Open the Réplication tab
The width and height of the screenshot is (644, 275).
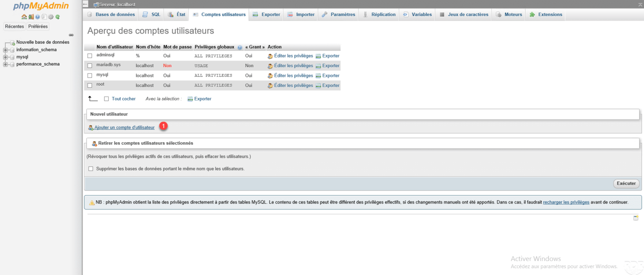[379, 14]
